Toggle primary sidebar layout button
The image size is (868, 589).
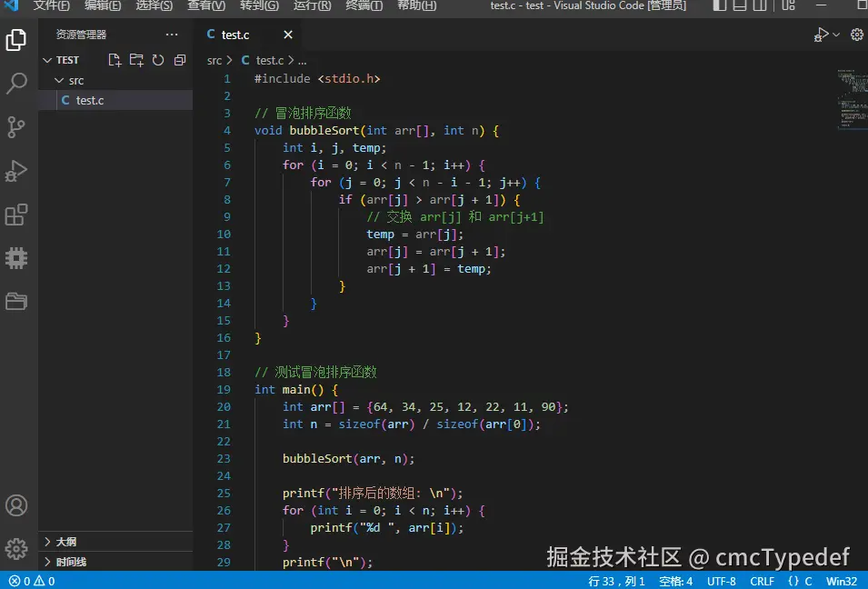click(x=719, y=5)
